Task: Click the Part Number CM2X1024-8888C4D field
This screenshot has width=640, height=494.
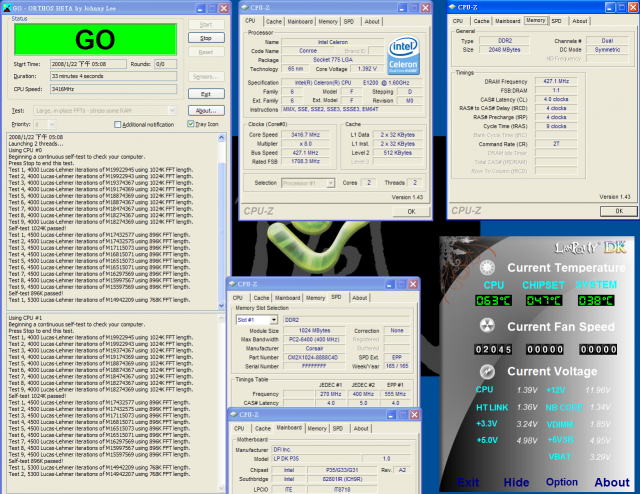Action: [x=313, y=358]
